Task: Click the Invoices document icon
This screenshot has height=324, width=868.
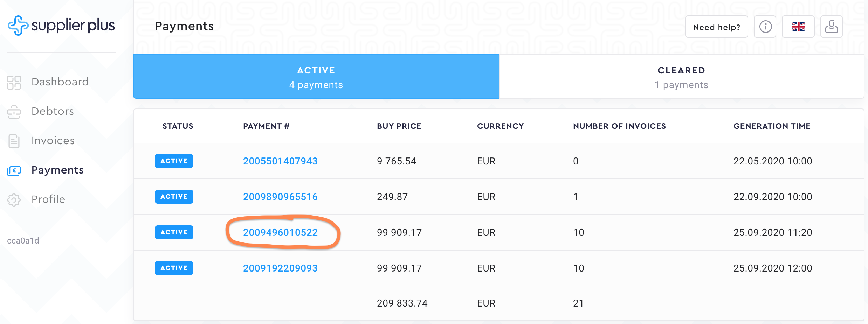Action: click(14, 141)
